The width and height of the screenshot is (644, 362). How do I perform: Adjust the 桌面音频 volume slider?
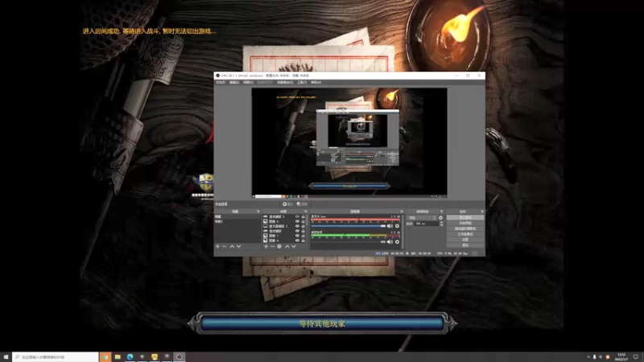coord(349,242)
